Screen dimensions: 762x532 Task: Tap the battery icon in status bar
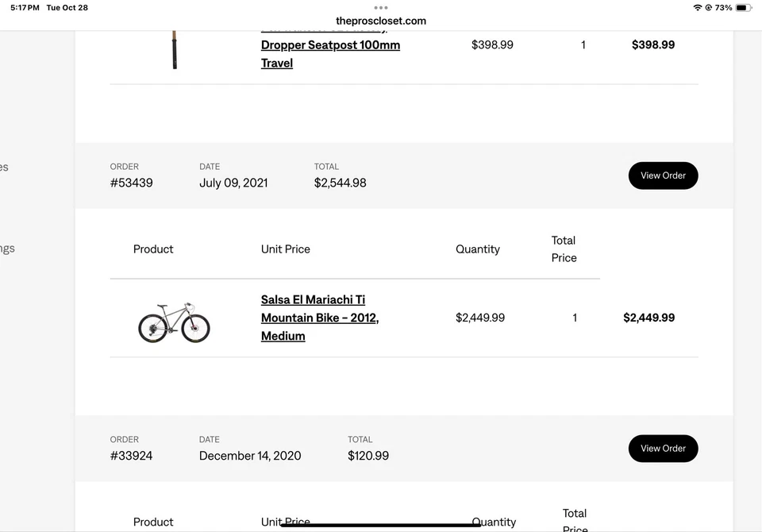[743, 8]
